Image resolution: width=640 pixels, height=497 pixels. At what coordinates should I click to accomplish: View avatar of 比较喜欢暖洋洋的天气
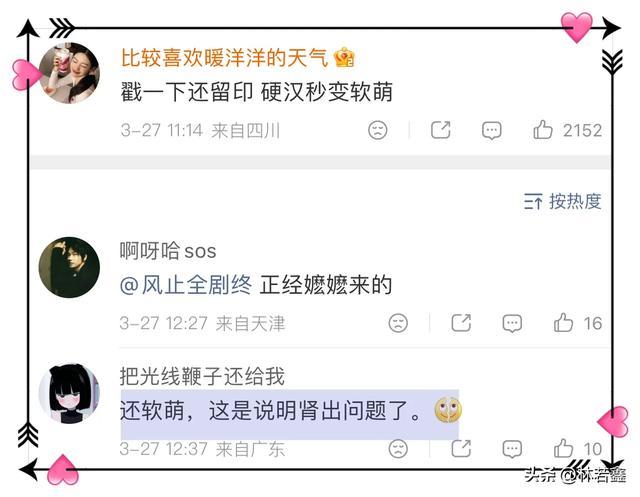69,73
